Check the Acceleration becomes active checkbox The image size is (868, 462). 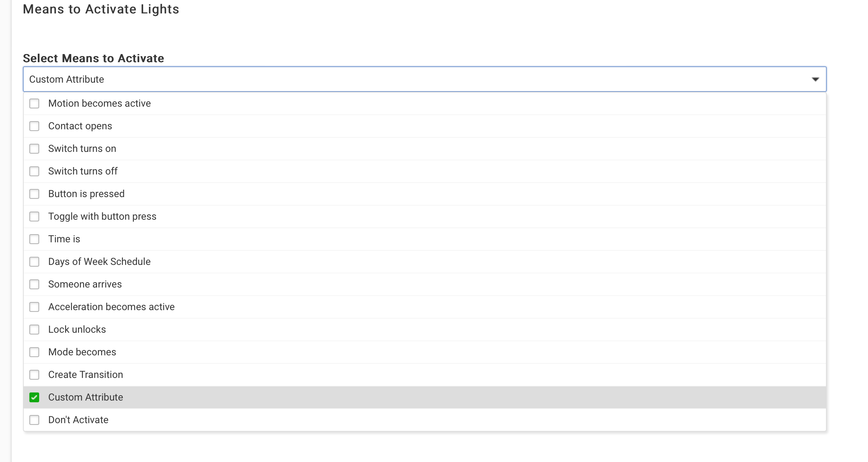coord(34,307)
